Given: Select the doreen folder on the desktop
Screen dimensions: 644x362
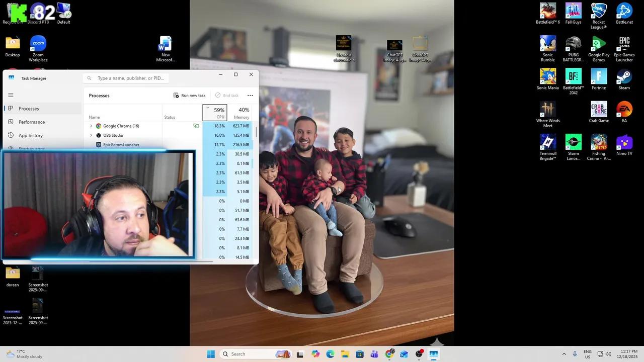Looking at the screenshot, I should [x=13, y=277].
